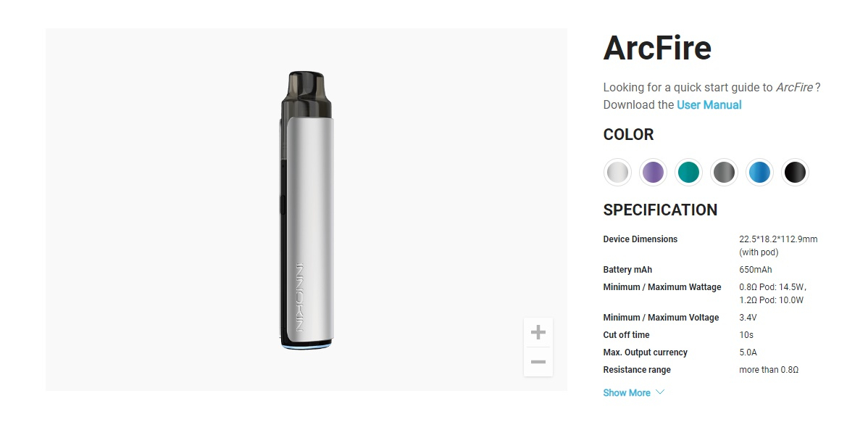Click the Cut off time label

(626, 335)
